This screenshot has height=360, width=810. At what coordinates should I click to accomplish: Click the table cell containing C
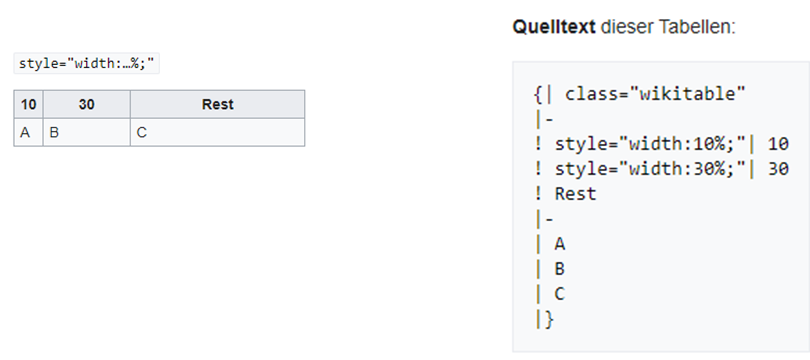click(217, 132)
